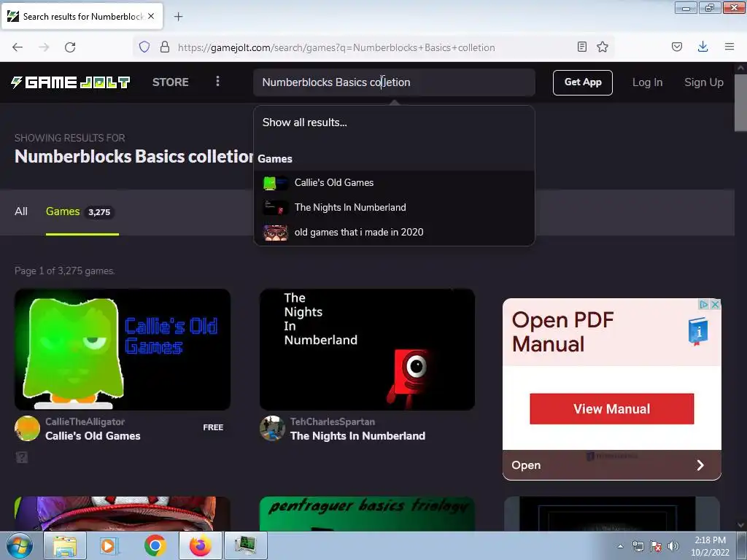This screenshot has height=560, width=747.
Task: Open a new browser tab
Action: tap(178, 17)
